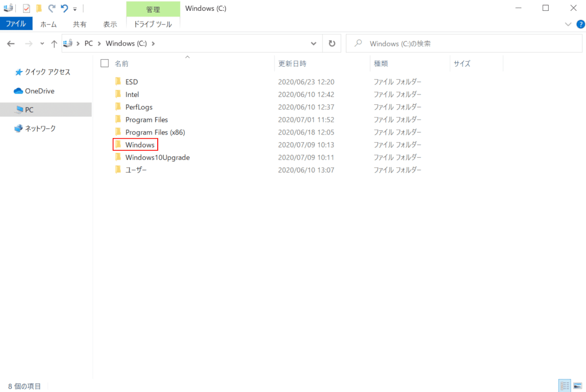Open the ドライブ ツール tab

pos(153,24)
